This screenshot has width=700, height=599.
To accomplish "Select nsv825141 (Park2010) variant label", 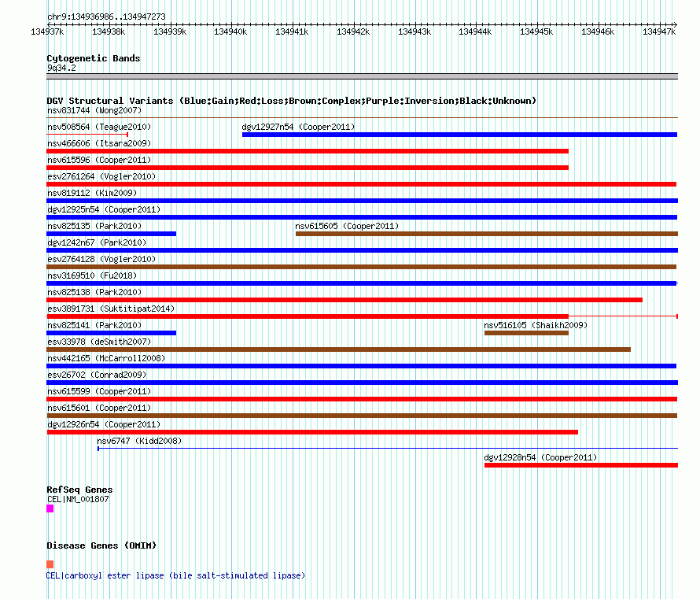I will click(x=94, y=325).
